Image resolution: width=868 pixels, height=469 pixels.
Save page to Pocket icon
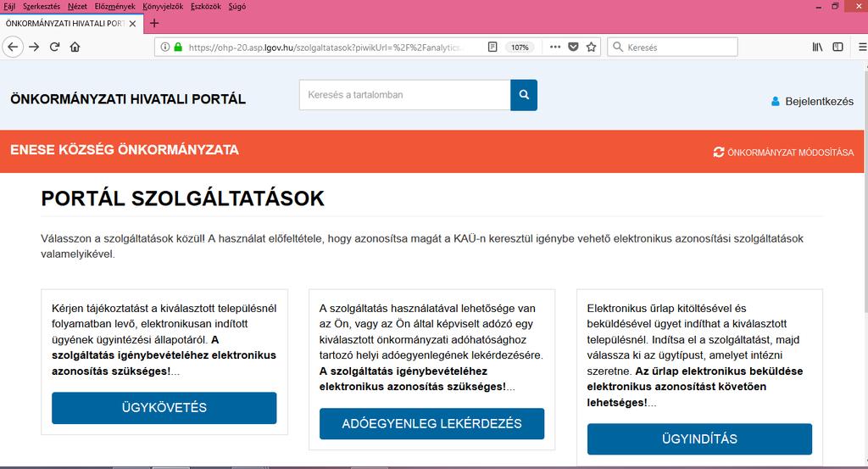574,47
